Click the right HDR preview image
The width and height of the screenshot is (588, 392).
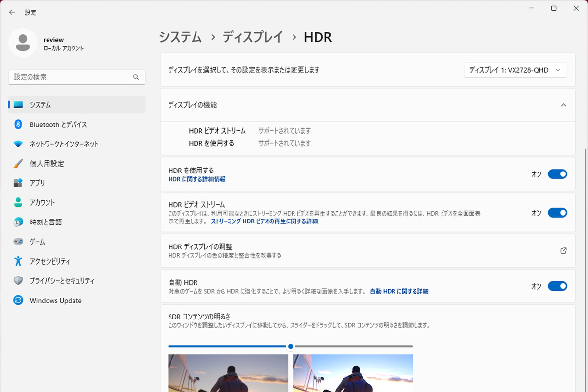(353, 373)
